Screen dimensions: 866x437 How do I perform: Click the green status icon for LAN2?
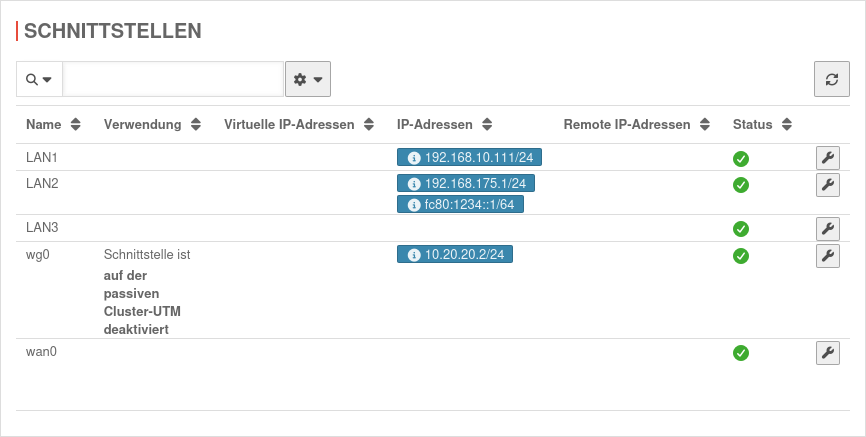point(741,185)
